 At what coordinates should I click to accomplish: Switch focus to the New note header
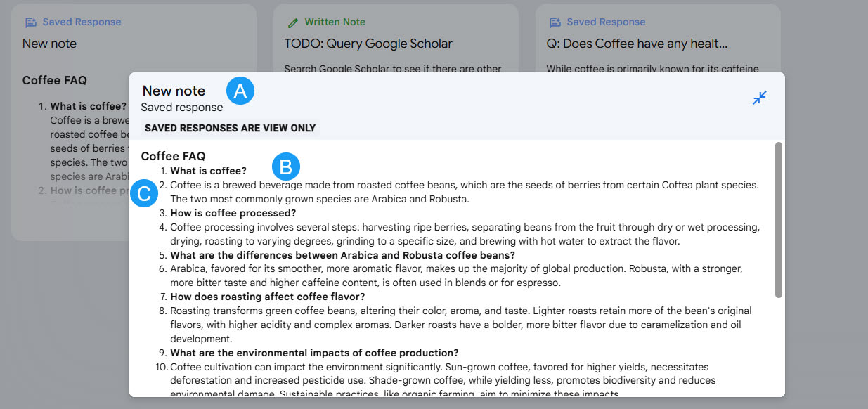(x=174, y=90)
